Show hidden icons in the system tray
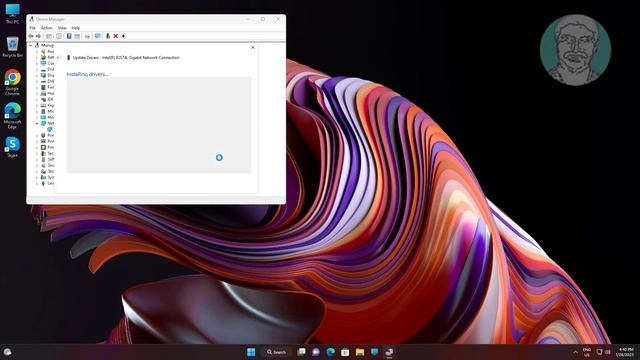 pyautogui.click(x=576, y=352)
